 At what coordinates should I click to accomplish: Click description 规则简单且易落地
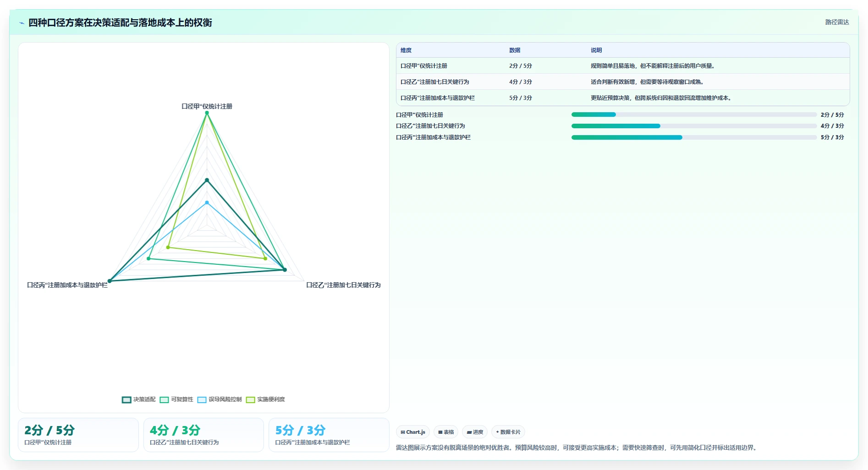tap(653, 66)
